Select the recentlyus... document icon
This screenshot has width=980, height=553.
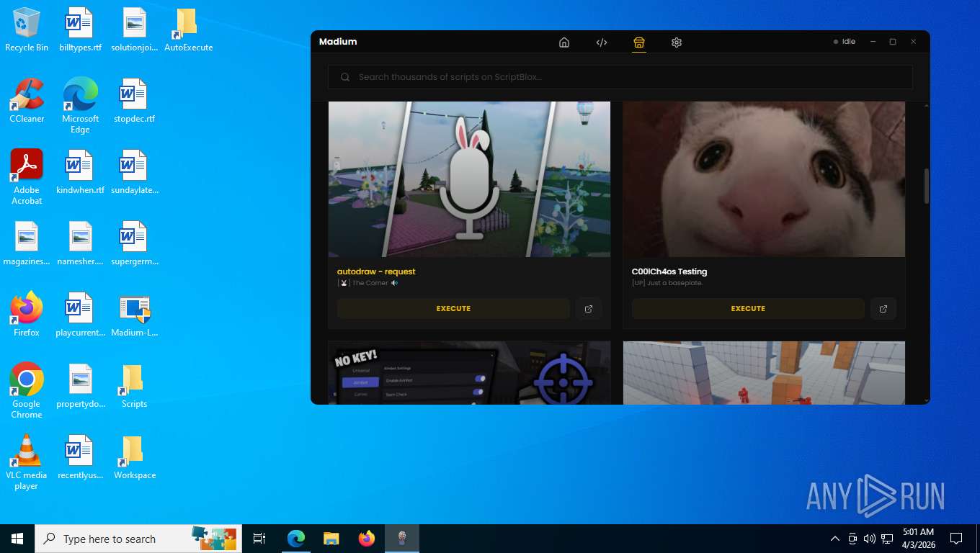[x=80, y=457]
